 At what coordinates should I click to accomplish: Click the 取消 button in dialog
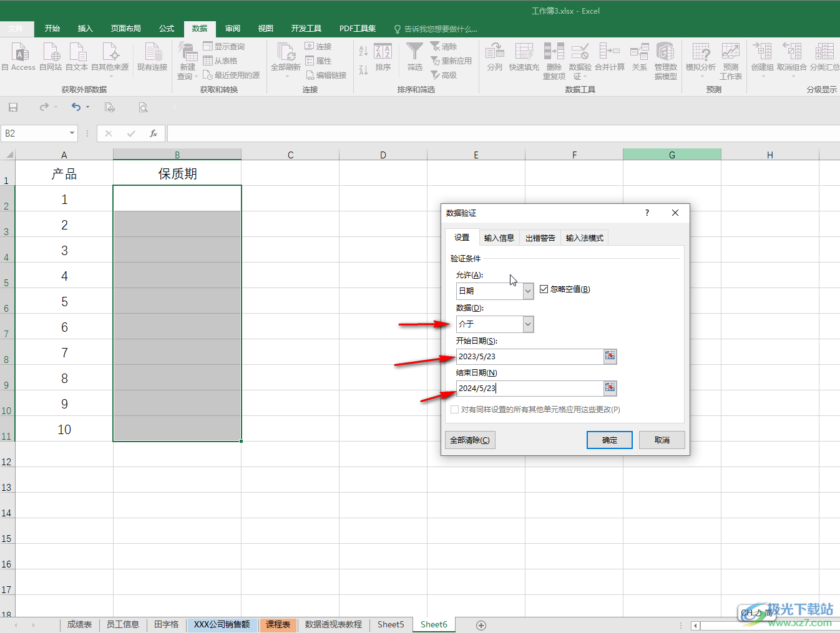point(662,440)
